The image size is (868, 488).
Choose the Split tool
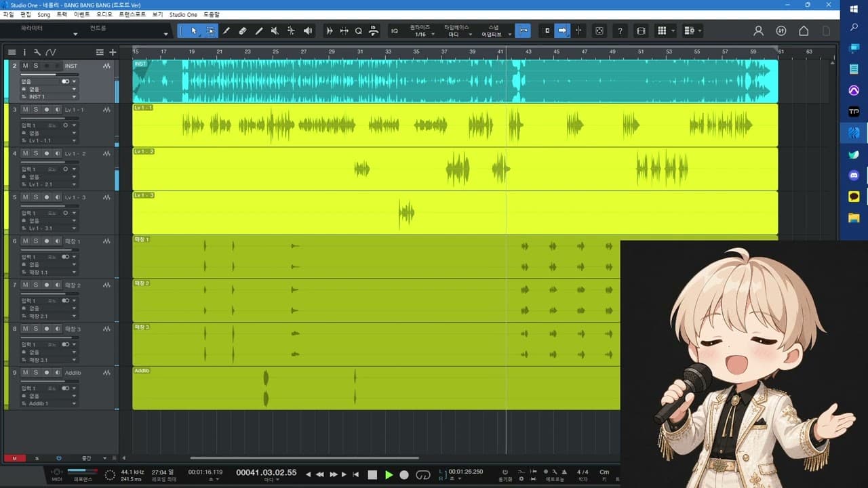[226, 30]
